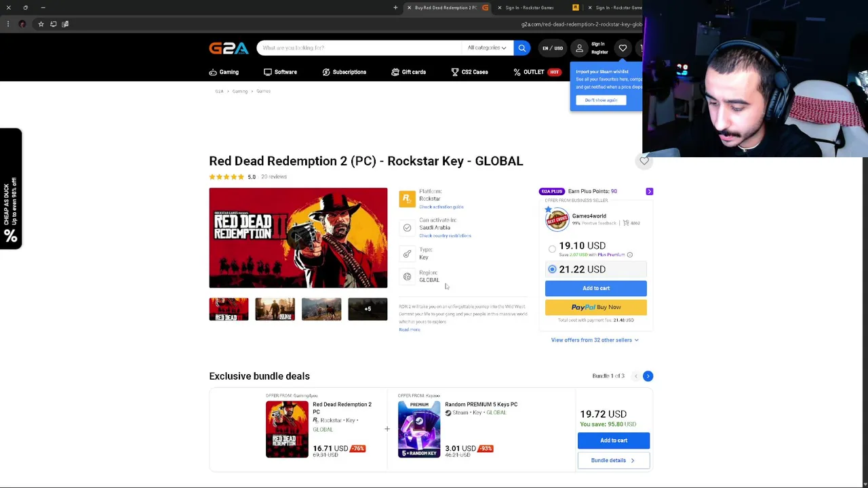
Task: Open the Gift cards menu
Action: pyautogui.click(x=409, y=72)
